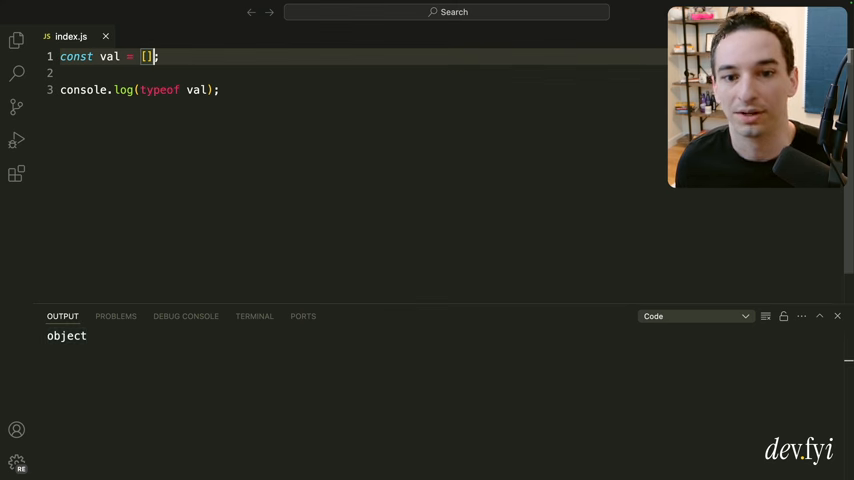Go forward with the right arrow
This screenshot has width=854, height=480.
[270, 12]
